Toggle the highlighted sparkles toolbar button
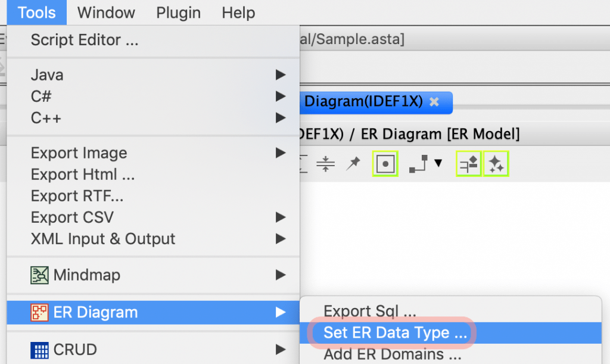 coord(496,162)
